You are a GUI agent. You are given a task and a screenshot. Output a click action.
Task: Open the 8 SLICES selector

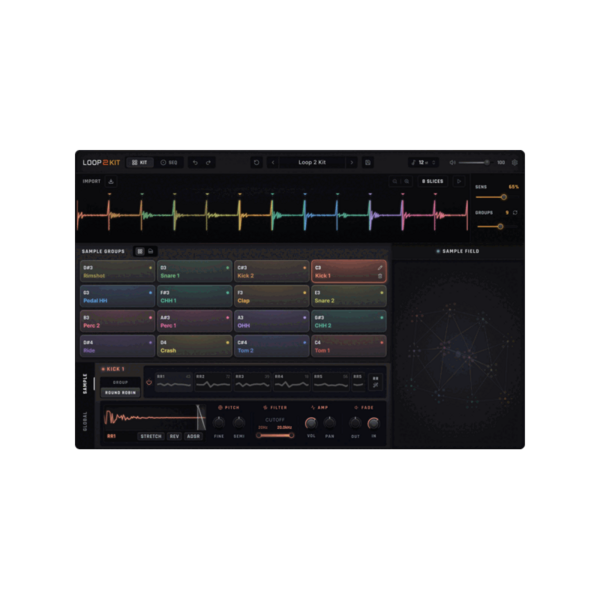coord(432,181)
